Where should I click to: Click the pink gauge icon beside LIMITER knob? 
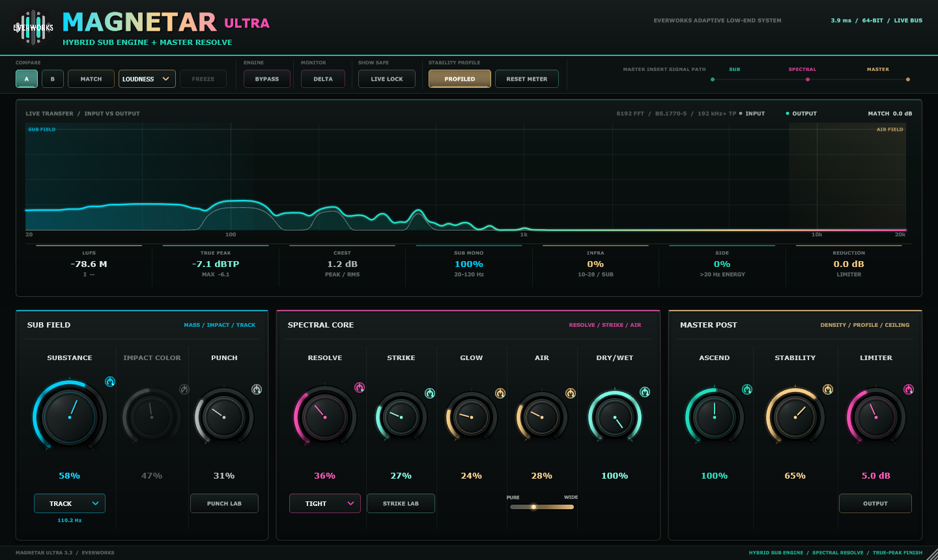coord(909,389)
